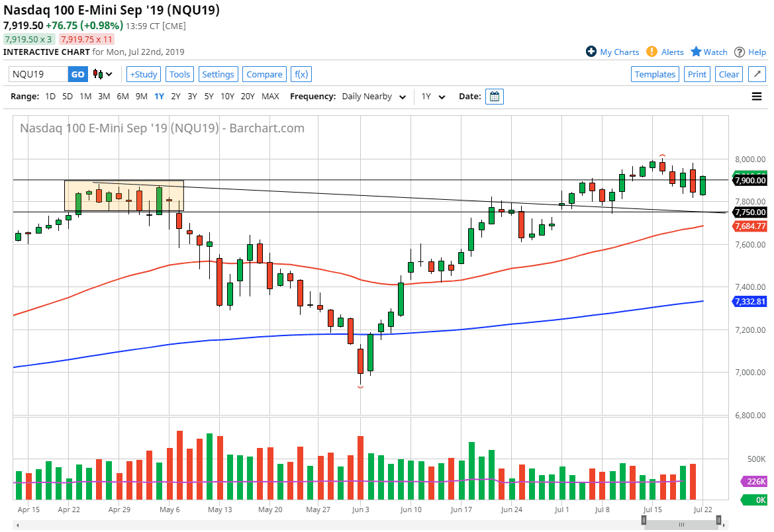The image size is (774, 532).
Task: Open the Tools menu
Action: [x=179, y=75]
